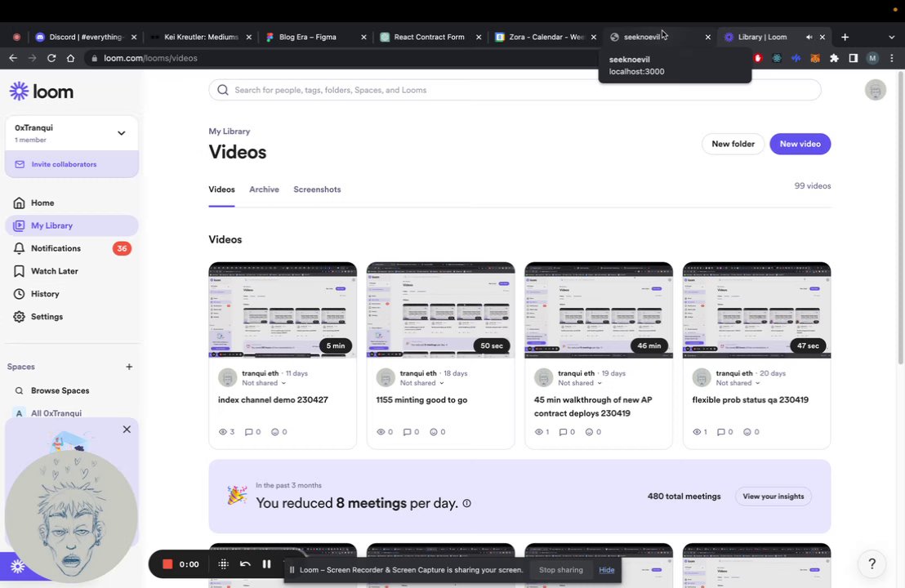Screen dimensions: 905x588
Task: Open a new browser tab
Action: 845,37
